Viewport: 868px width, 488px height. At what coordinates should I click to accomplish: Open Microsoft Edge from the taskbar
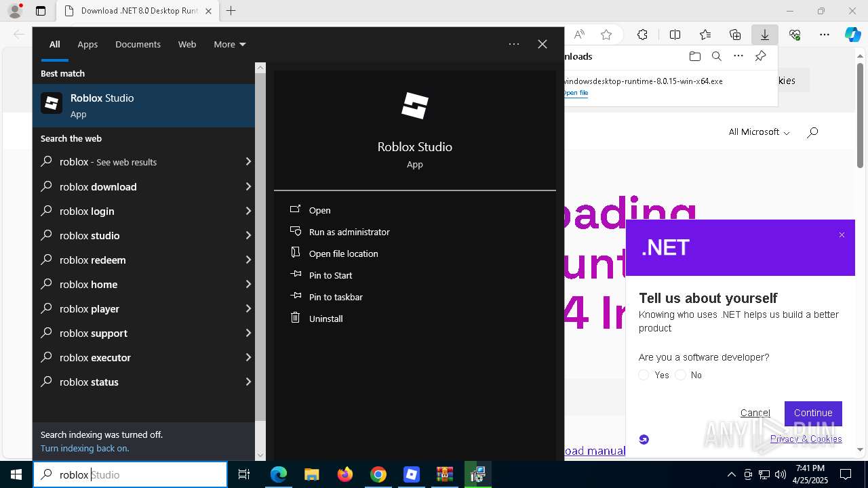point(279,474)
